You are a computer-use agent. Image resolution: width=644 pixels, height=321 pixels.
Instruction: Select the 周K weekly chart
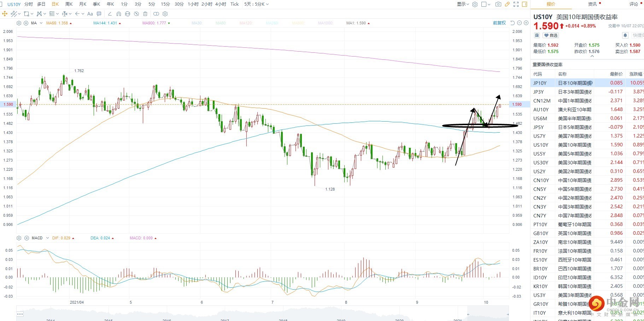(x=69, y=4)
